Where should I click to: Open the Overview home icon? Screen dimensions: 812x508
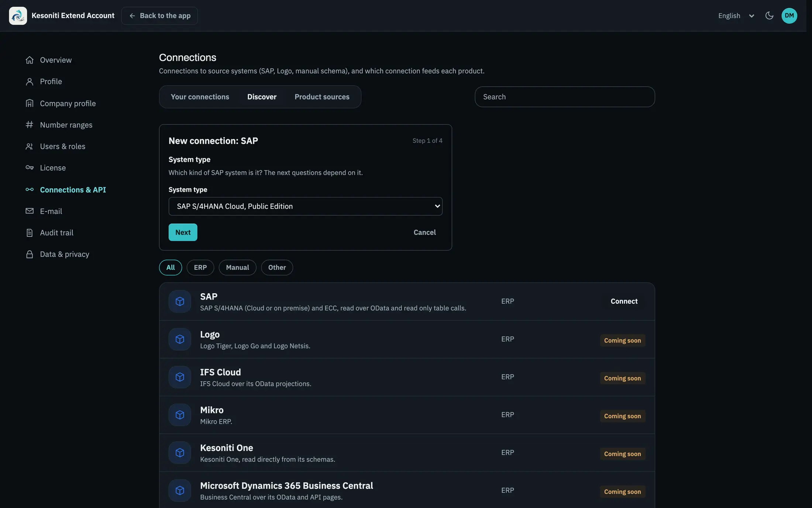coord(30,60)
